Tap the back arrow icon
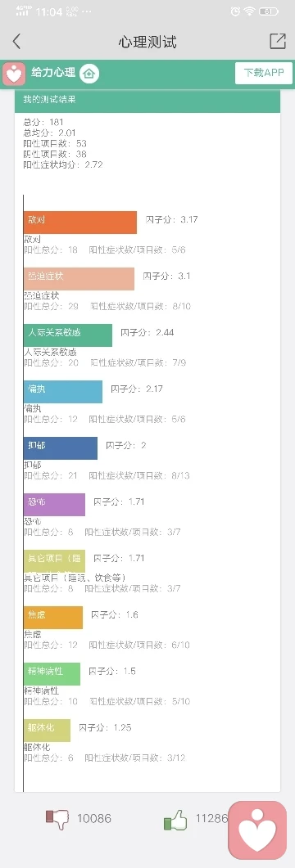295x868 pixels. (x=16, y=41)
